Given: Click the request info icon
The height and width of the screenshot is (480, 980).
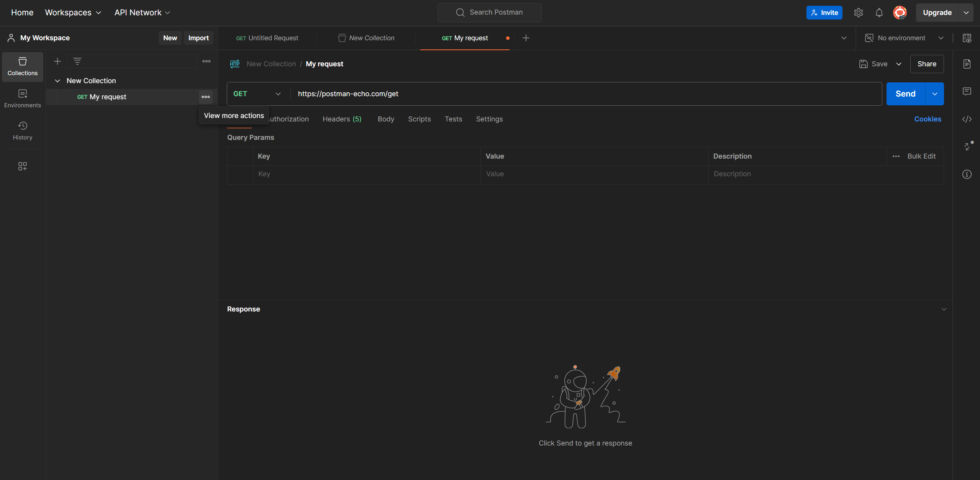Looking at the screenshot, I should coord(967,174).
